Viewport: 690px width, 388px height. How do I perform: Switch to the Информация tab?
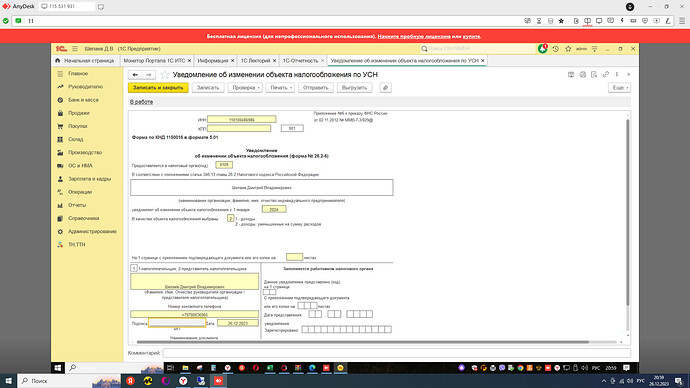coord(213,61)
